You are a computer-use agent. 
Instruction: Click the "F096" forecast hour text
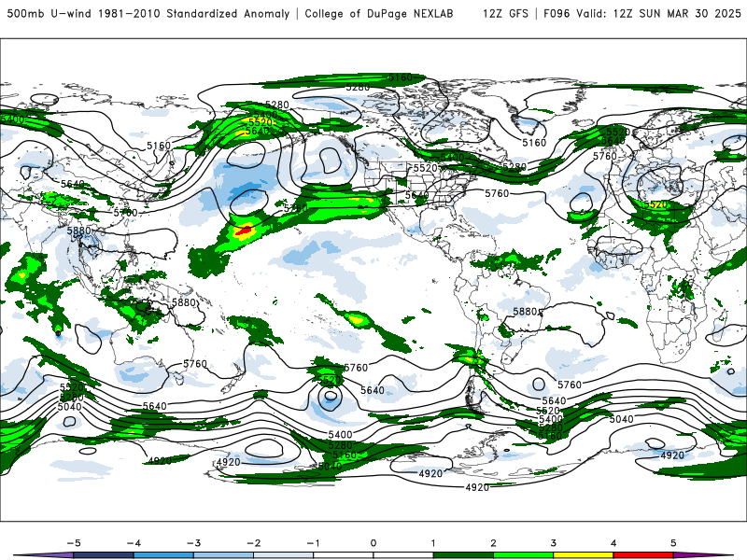pyautogui.click(x=557, y=13)
